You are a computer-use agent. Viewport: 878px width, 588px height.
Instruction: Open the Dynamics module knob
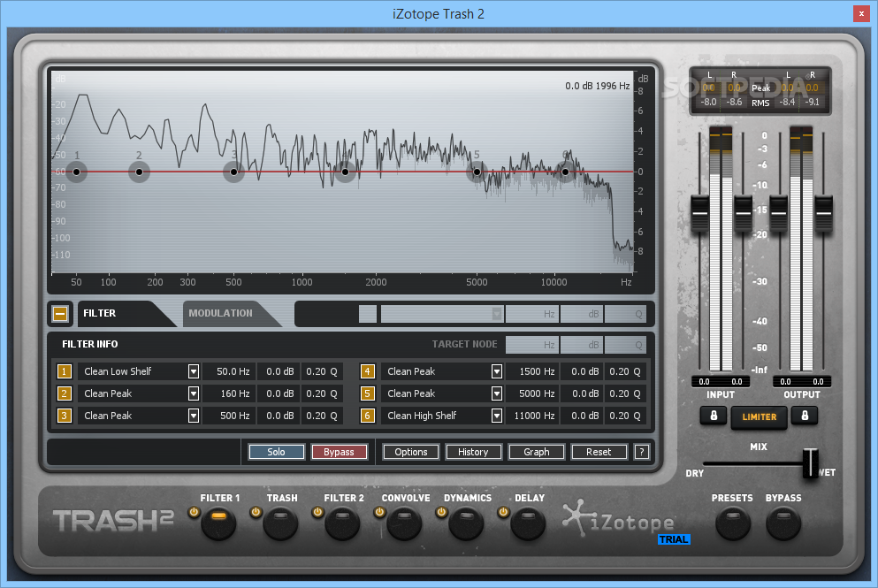[x=466, y=523]
